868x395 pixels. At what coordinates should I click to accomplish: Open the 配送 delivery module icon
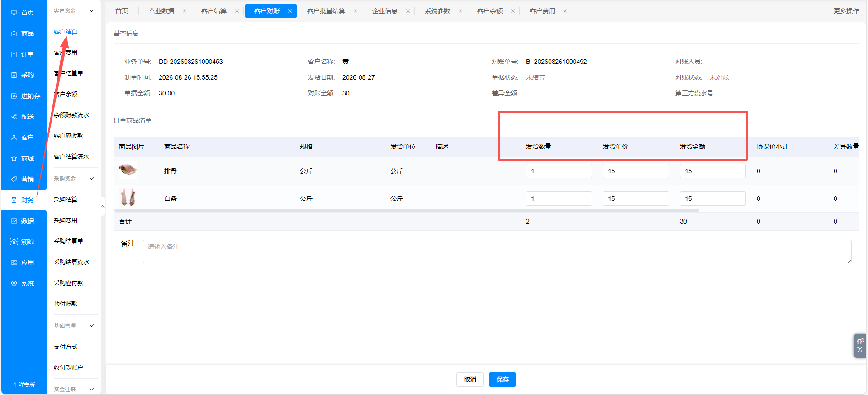click(x=14, y=117)
